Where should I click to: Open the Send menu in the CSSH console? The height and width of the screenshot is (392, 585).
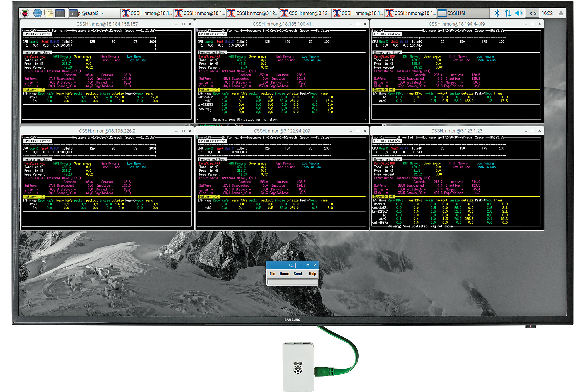tap(298, 274)
